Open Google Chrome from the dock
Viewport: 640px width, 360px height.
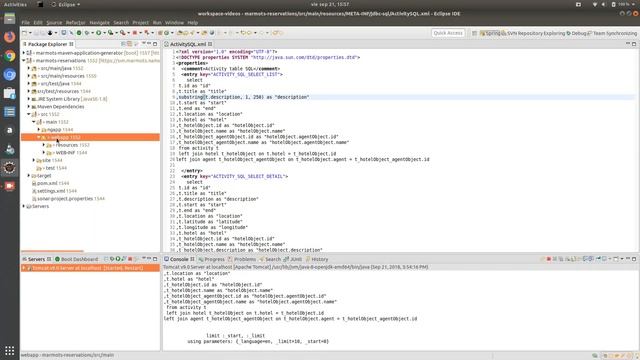[9, 56]
